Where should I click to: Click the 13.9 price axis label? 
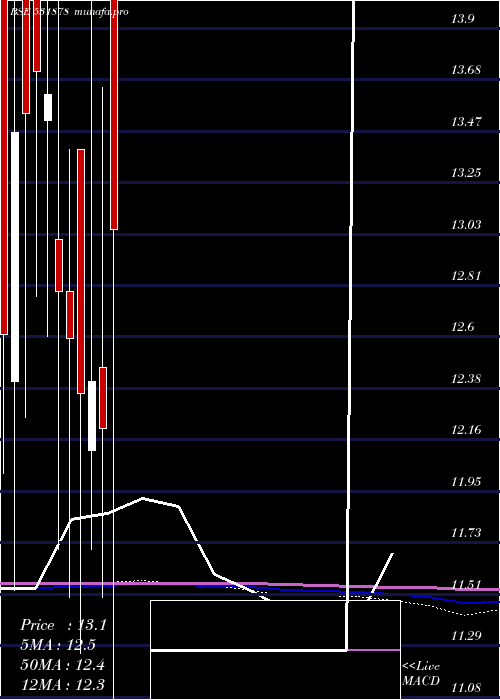click(462, 19)
